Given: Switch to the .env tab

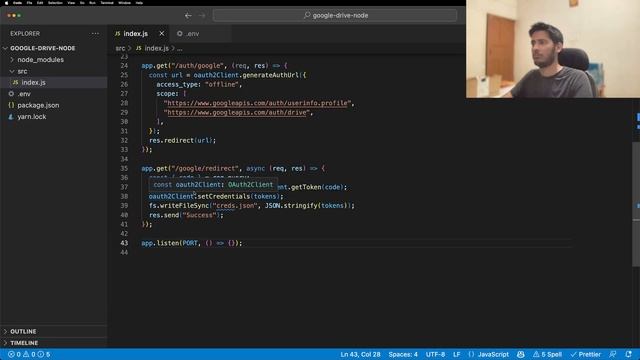Looking at the screenshot, I should click(x=193, y=33).
